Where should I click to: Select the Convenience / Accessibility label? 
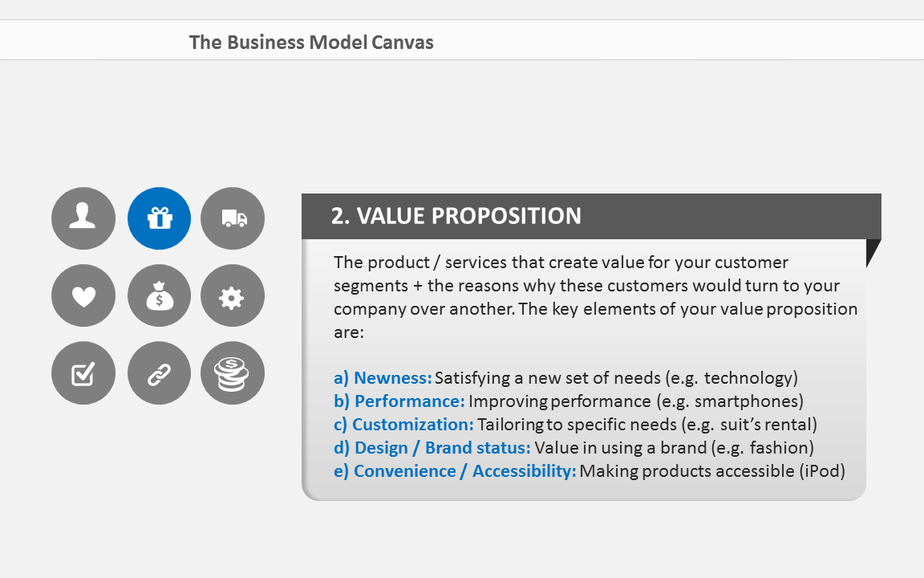tap(455, 471)
